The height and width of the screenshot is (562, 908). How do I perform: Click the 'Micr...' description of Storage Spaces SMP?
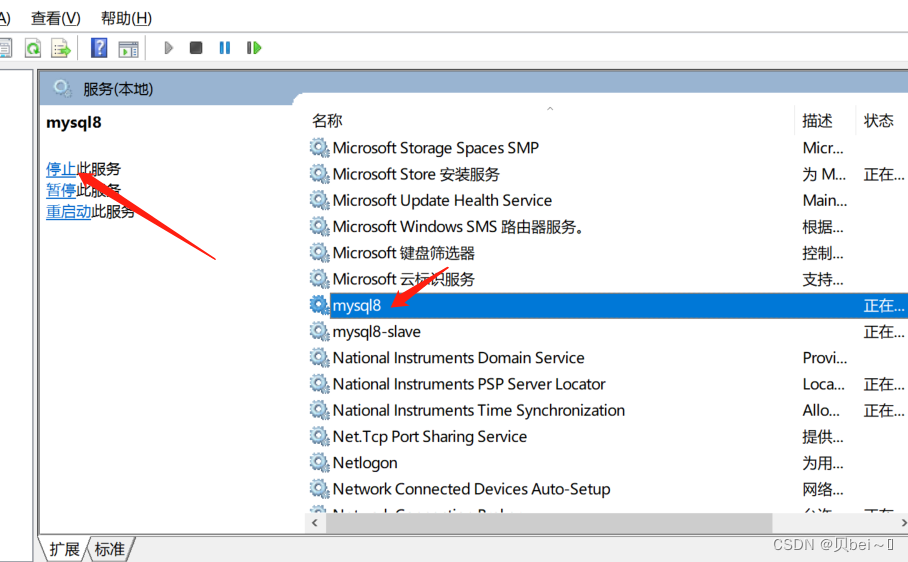[x=823, y=148]
